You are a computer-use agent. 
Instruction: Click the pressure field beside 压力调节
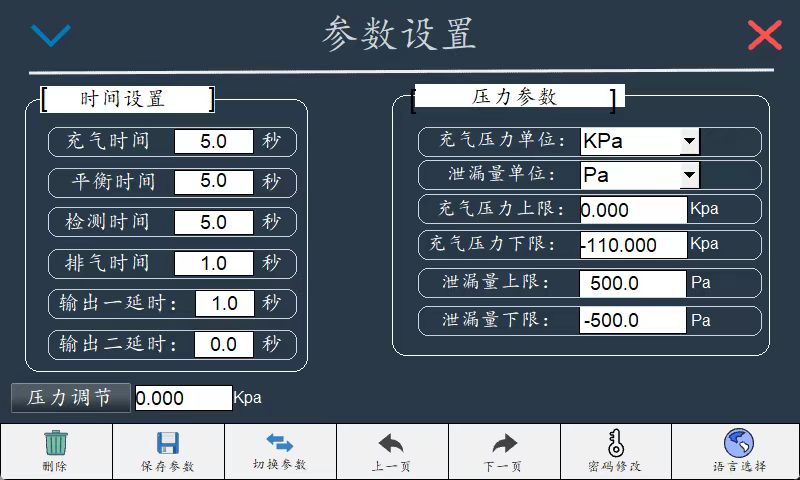[x=183, y=398]
